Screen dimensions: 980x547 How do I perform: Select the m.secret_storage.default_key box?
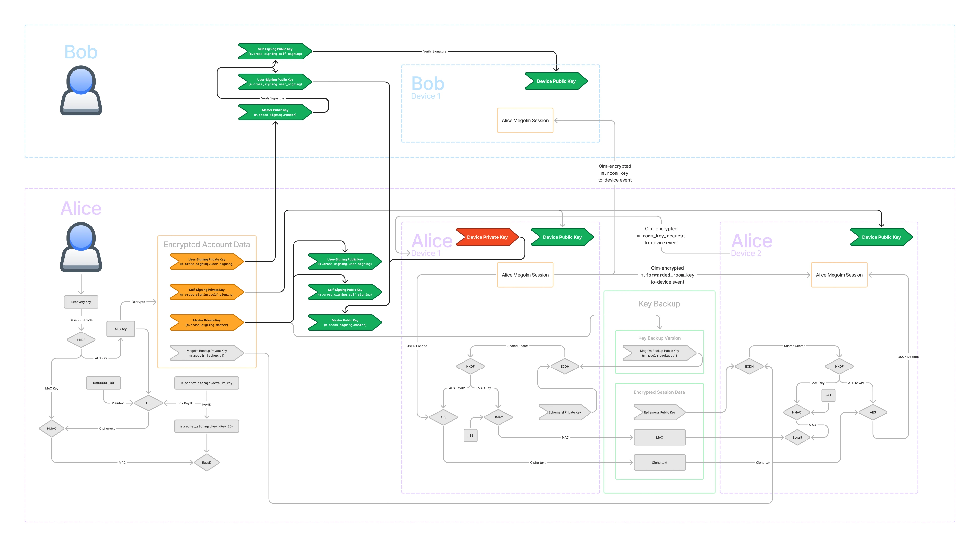(x=207, y=383)
